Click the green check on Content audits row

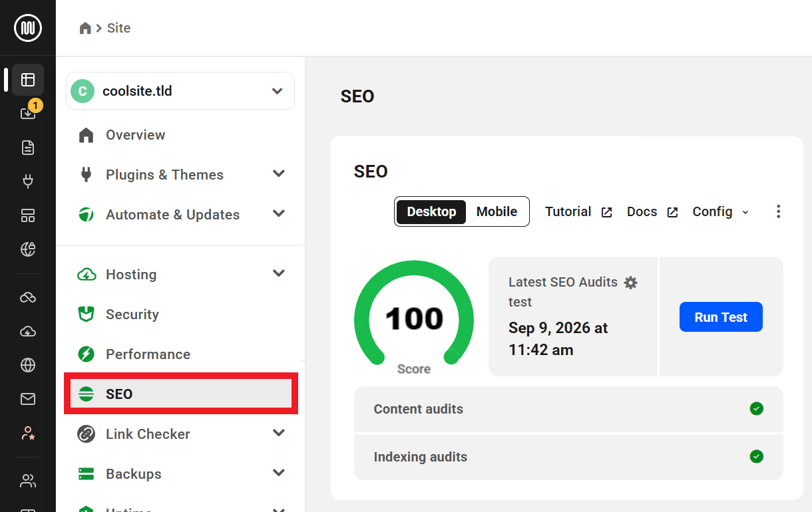coord(756,408)
